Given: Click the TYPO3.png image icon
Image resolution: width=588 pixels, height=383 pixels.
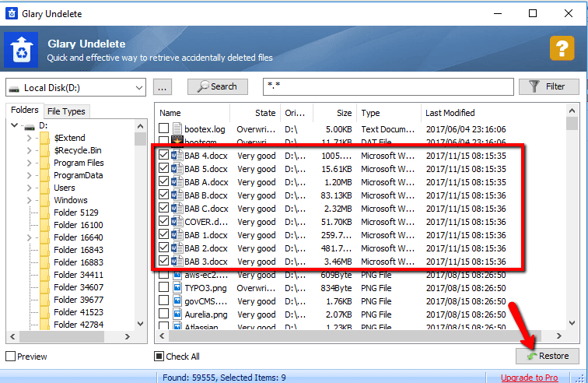Looking at the screenshot, I should click(x=177, y=288).
